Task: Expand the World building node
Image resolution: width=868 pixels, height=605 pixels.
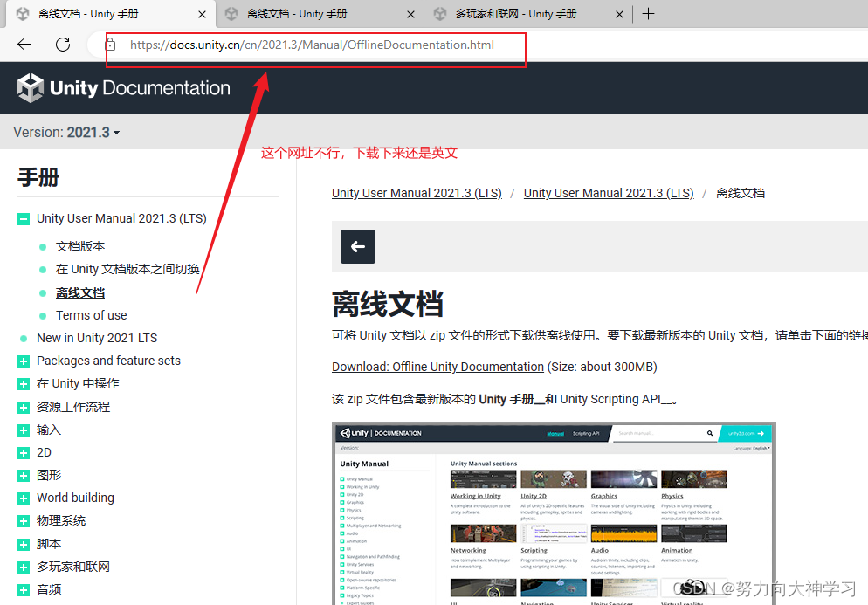Action: tap(24, 498)
